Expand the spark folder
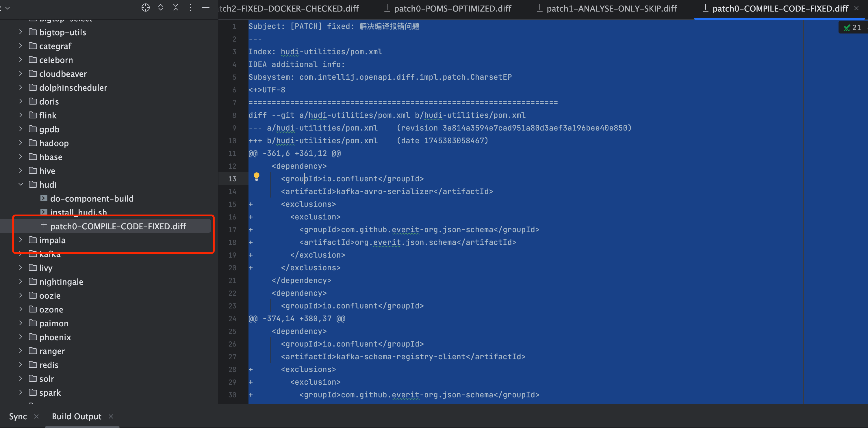 coord(21,392)
